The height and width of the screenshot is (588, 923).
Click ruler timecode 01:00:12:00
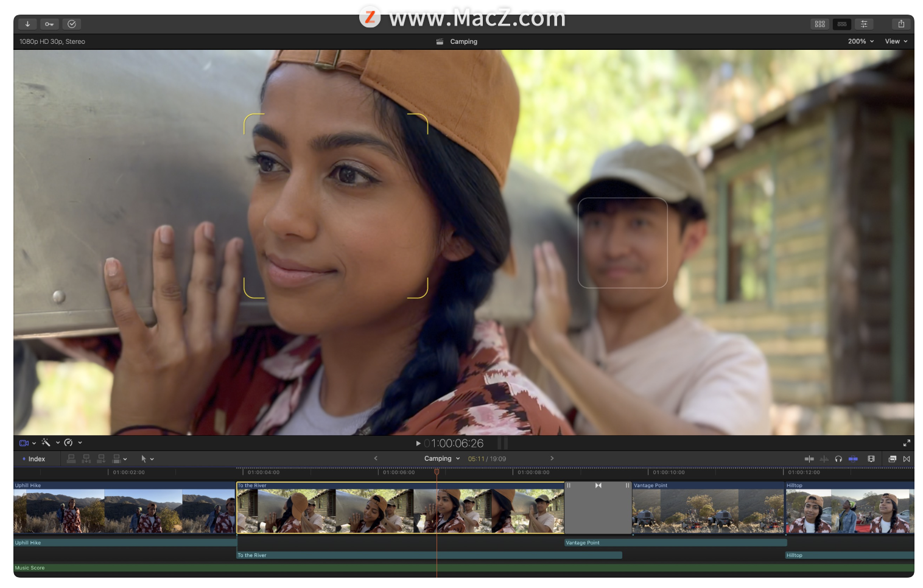coord(804,472)
